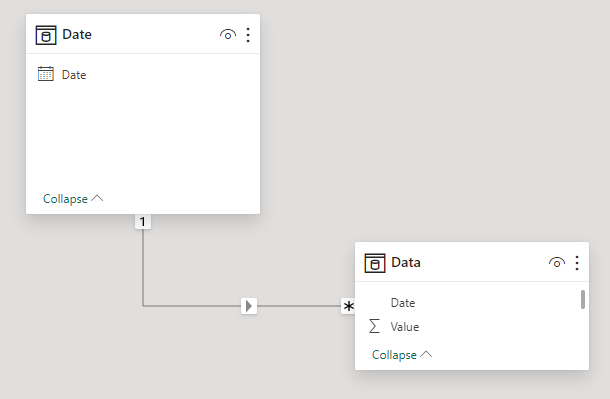Select the Data table header title
The image size is (610, 399).
(x=406, y=262)
